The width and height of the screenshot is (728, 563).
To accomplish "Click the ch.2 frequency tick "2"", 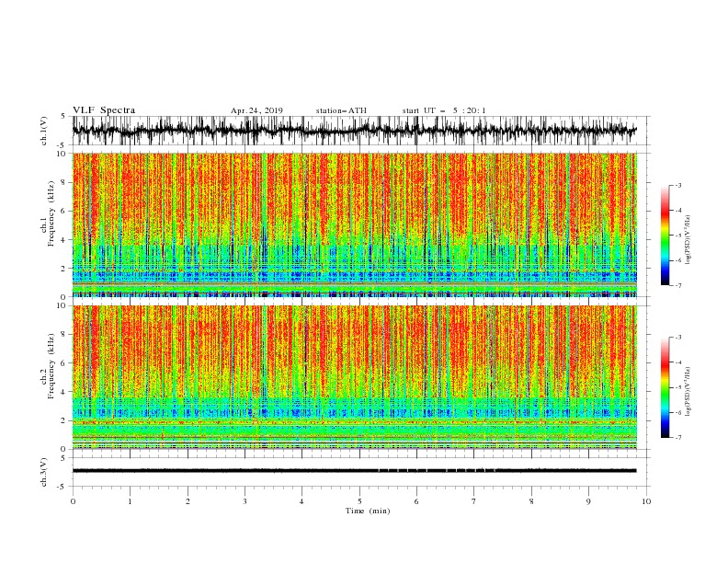I will tap(63, 420).
